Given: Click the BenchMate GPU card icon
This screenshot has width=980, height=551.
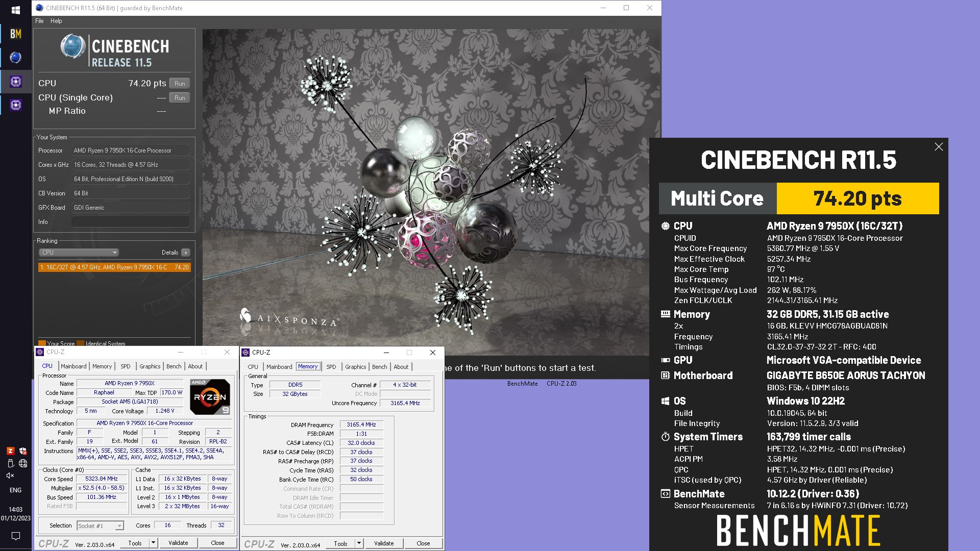Looking at the screenshot, I should (666, 360).
